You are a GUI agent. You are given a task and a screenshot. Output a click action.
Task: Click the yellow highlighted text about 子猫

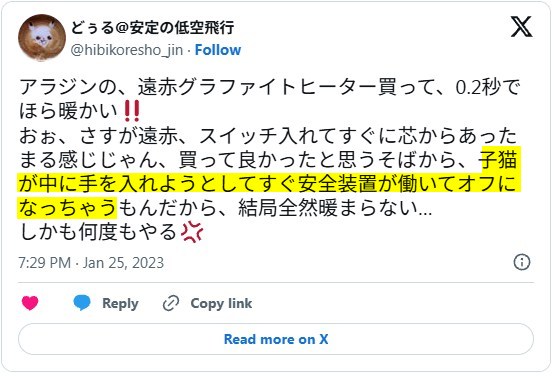[269, 183]
